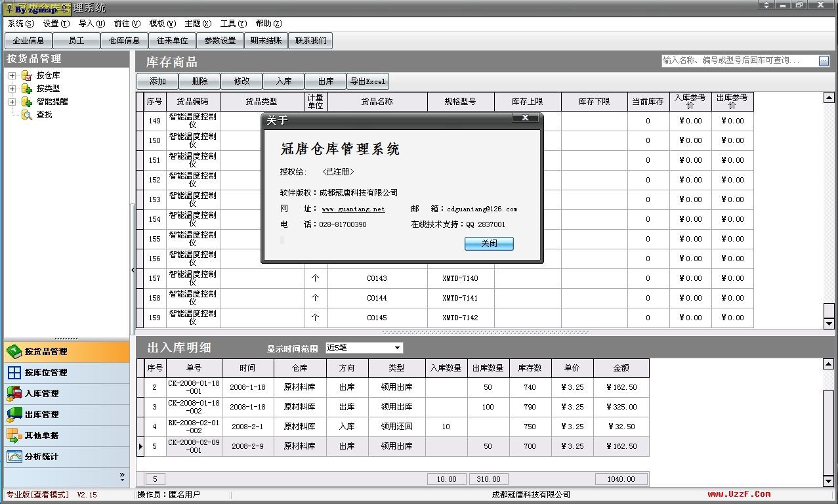Click the 期末结账 toolbar icon
Screen dimensions: 838x504
point(268,40)
